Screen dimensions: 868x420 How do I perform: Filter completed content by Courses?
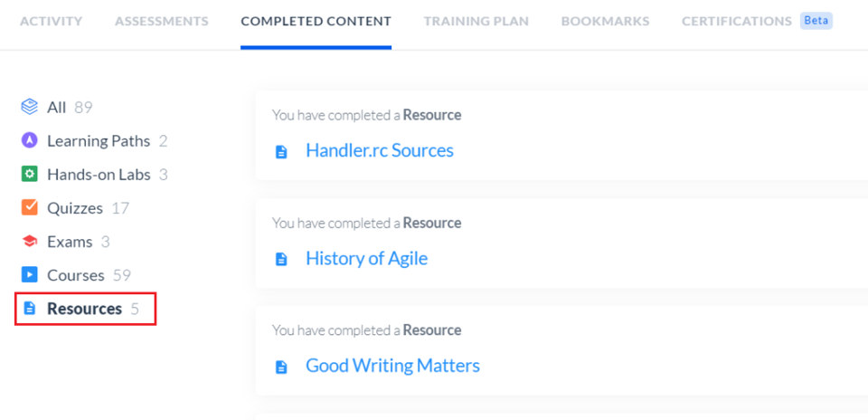[76, 275]
